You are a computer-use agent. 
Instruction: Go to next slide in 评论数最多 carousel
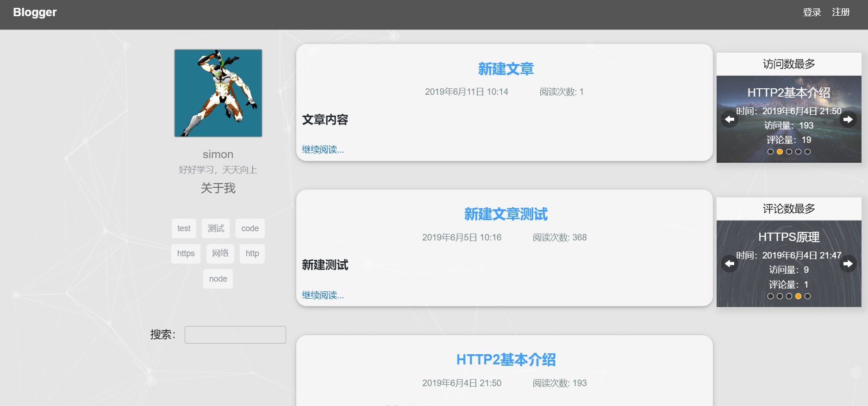tap(848, 264)
